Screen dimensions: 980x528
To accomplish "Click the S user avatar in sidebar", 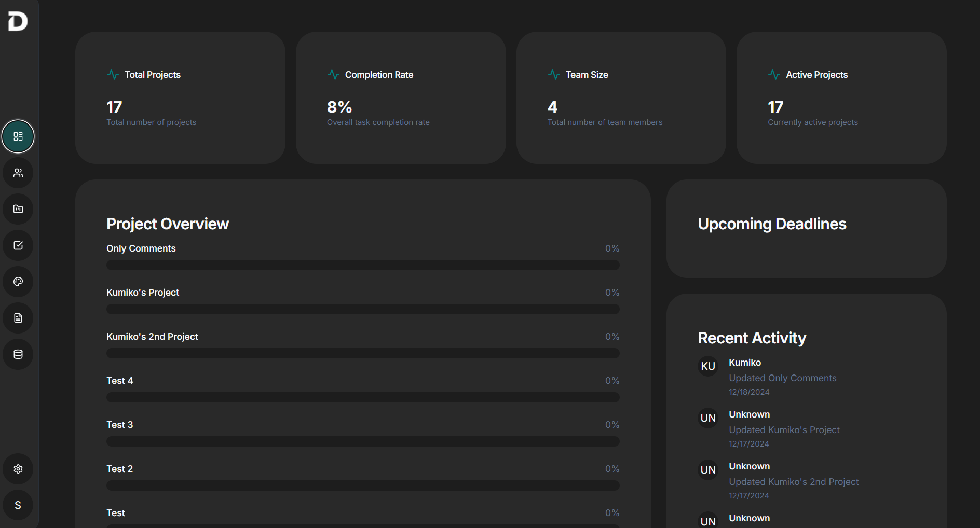I will [x=18, y=505].
